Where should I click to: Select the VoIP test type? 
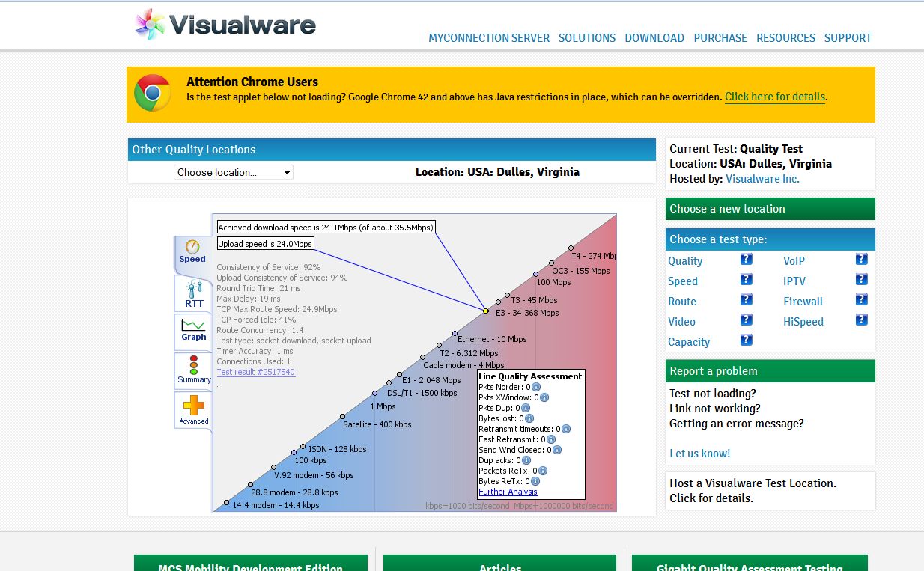[794, 261]
